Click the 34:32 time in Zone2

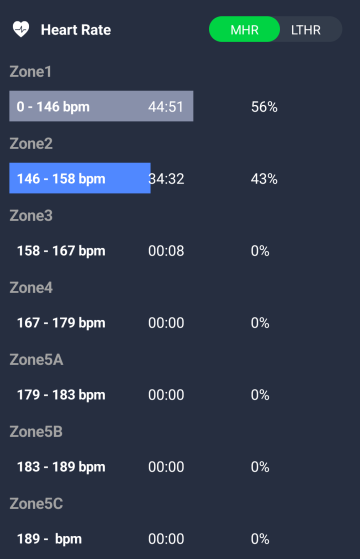point(167,179)
